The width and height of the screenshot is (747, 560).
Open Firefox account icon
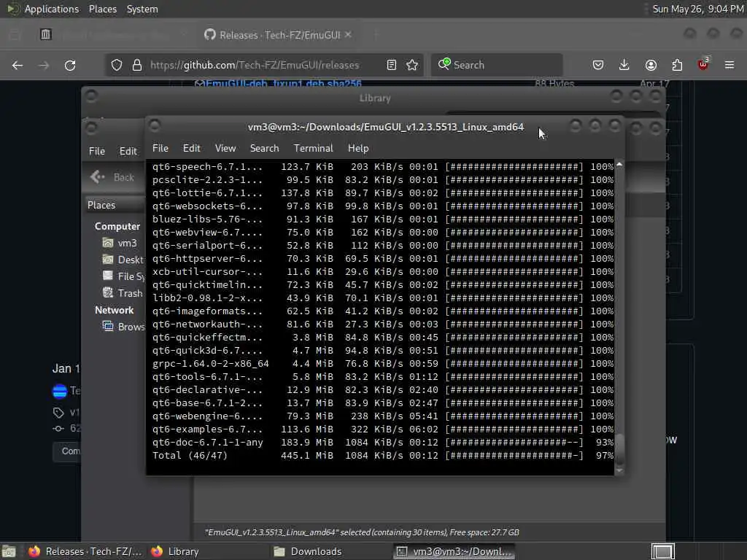(651, 65)
